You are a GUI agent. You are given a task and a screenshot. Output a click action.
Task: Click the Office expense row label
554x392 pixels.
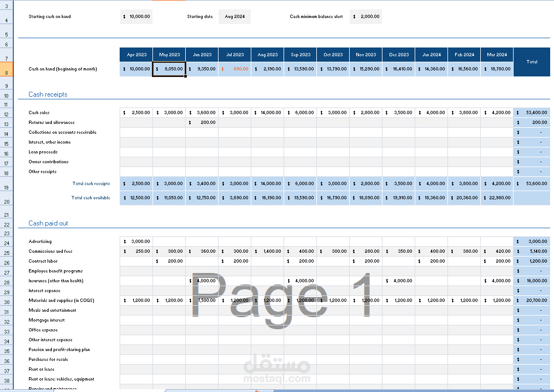[x=43, y=330]
